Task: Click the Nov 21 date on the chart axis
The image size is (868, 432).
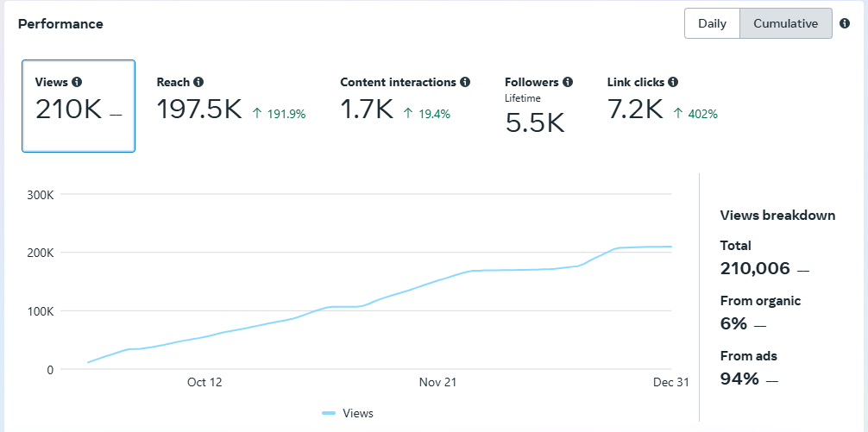Action: [437, 382]
